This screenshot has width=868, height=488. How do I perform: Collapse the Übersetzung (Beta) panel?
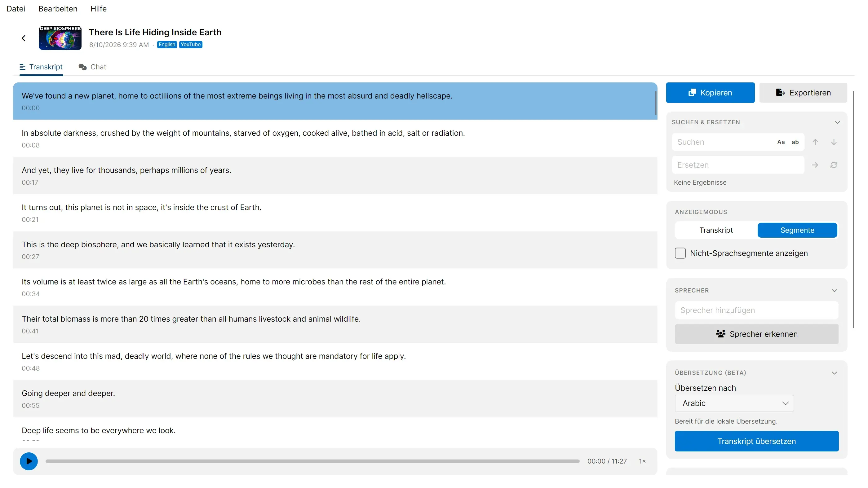pos(834,373)
